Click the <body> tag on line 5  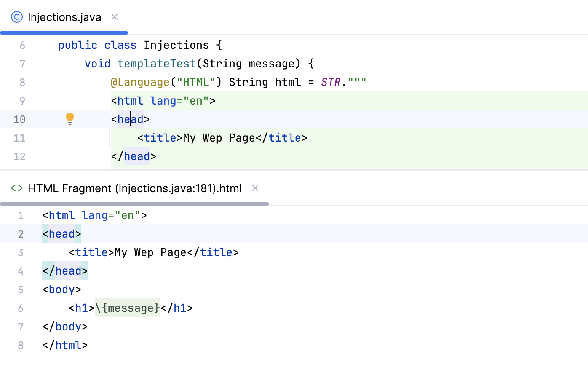coord(61,290)
